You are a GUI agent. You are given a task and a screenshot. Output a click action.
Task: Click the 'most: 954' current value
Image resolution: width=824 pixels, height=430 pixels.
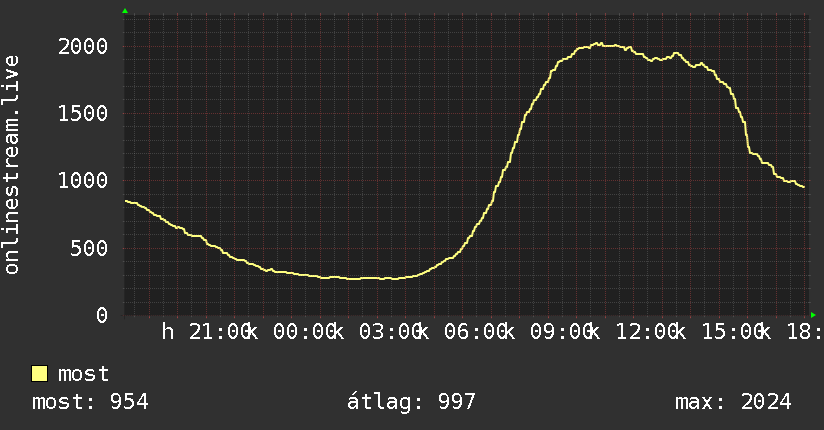coord(90,402)
